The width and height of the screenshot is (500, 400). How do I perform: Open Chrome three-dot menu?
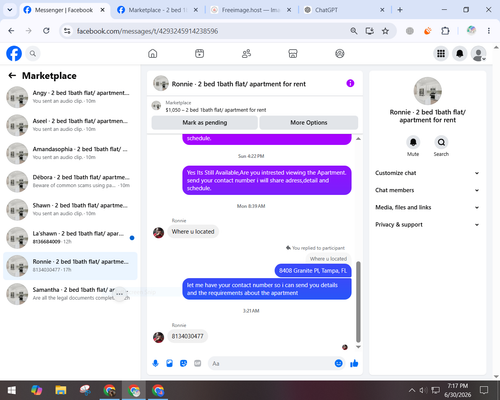489,31
